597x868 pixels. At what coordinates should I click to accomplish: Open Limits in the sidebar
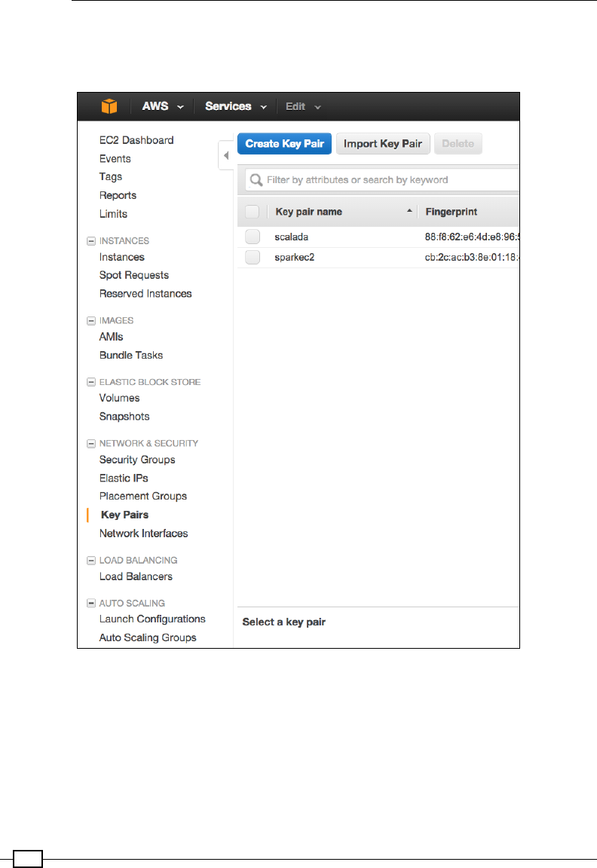coord(113,214)
